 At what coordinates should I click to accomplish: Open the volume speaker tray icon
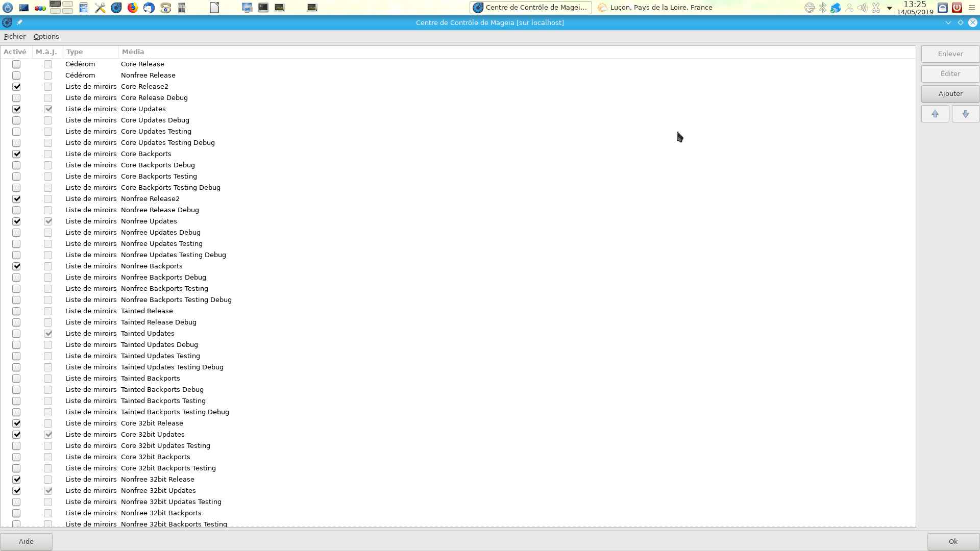862,8
